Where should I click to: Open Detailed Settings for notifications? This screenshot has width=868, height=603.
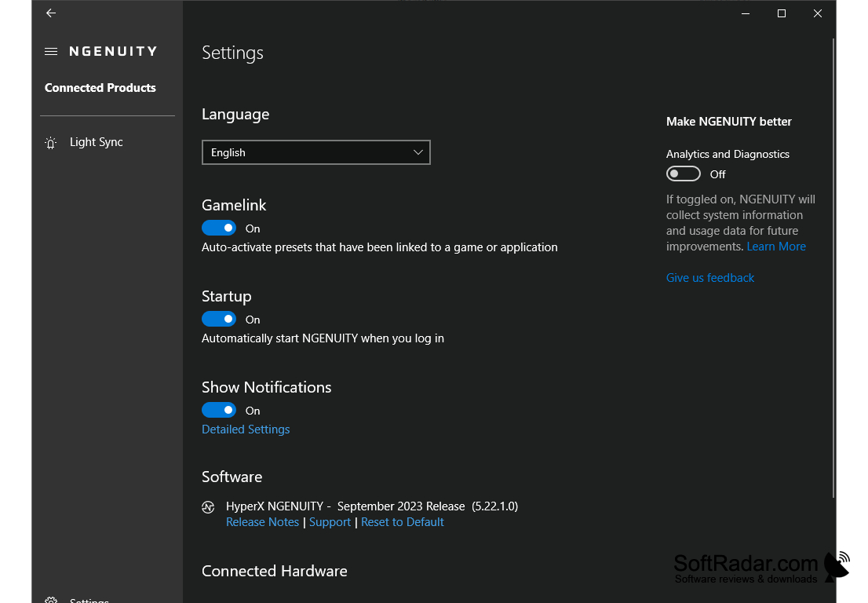pyautogui.click(x=246, y=429)
